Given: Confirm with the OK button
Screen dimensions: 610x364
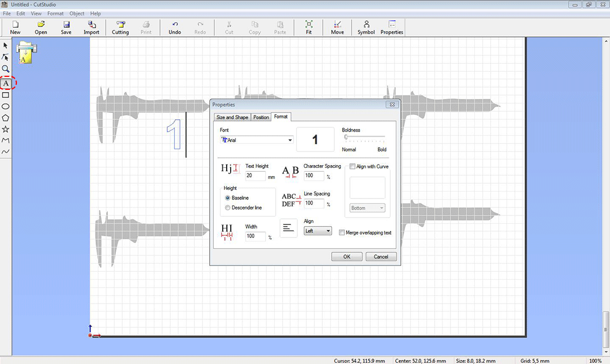Looking at the screenshot, I should (347, 257).
